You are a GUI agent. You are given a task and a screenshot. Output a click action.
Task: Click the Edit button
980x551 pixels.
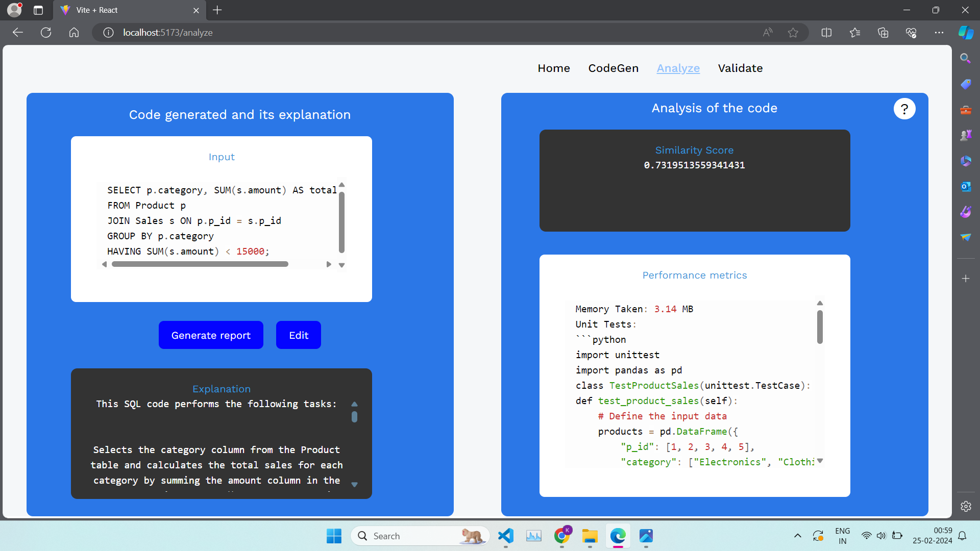point(299,335)
